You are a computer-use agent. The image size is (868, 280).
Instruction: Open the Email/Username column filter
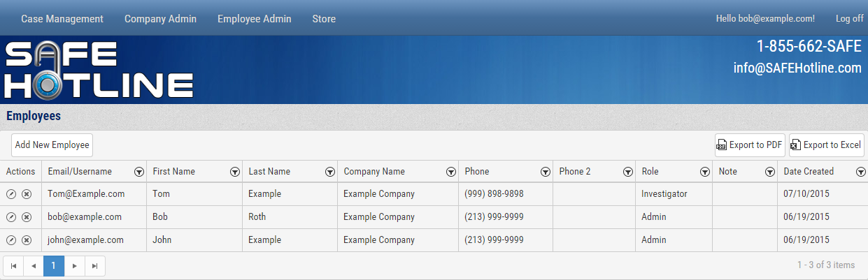138,172
